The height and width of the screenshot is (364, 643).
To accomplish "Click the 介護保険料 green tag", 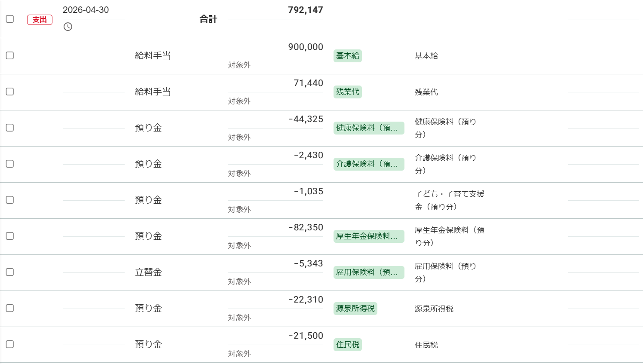I will 369,164.
